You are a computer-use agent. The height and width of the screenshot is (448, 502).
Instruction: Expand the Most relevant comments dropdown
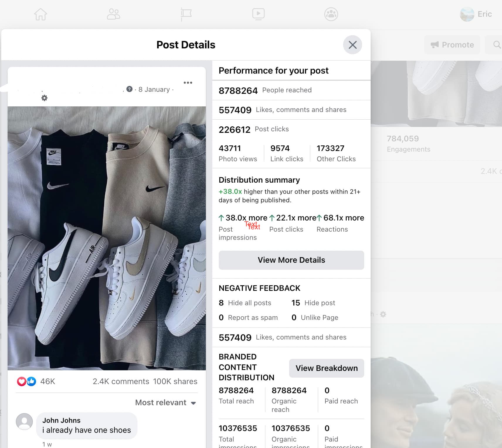(165, 403)
